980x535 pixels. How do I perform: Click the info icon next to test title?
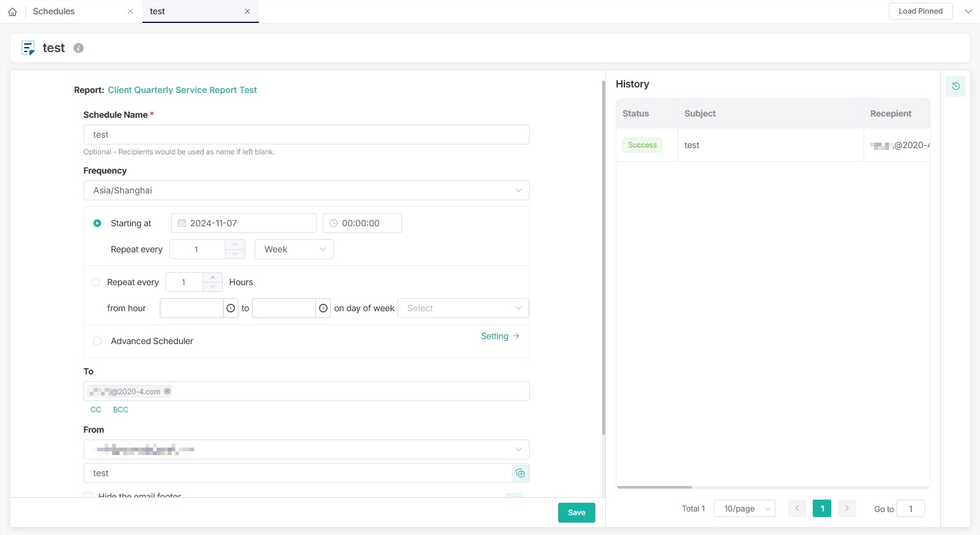click(79, 48)
